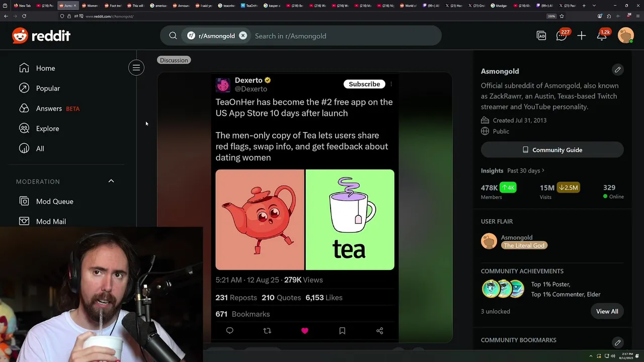
Task: Click the search magnifier icon
Action: (x=173, y=36)
